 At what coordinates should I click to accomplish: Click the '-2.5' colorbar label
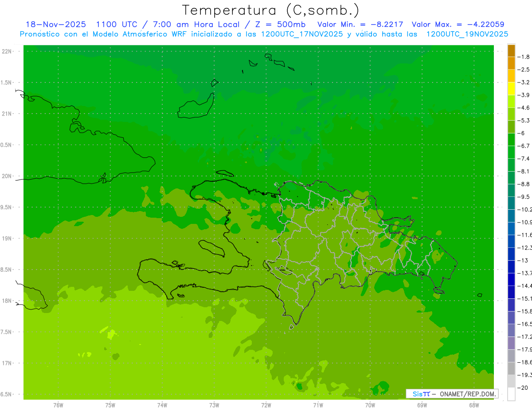click(524, 70)
